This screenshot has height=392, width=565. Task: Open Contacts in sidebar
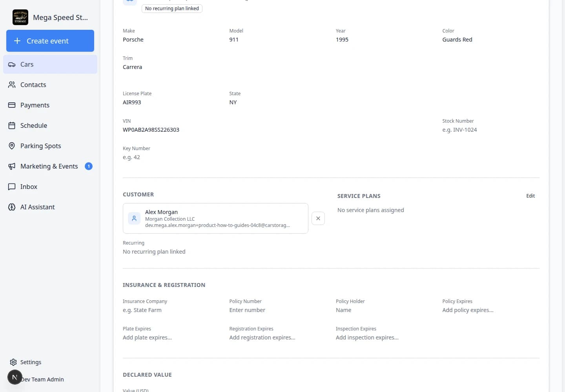pos(50,85)
